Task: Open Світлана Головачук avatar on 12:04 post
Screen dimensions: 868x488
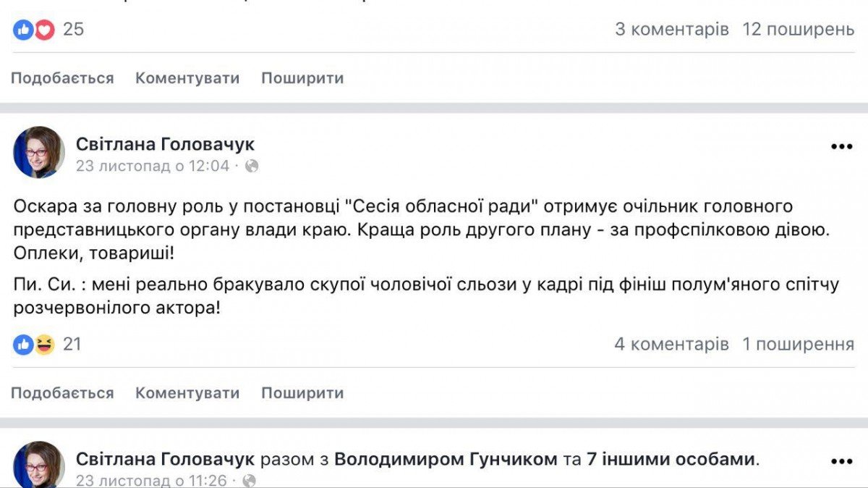Action: pos(38,153)
